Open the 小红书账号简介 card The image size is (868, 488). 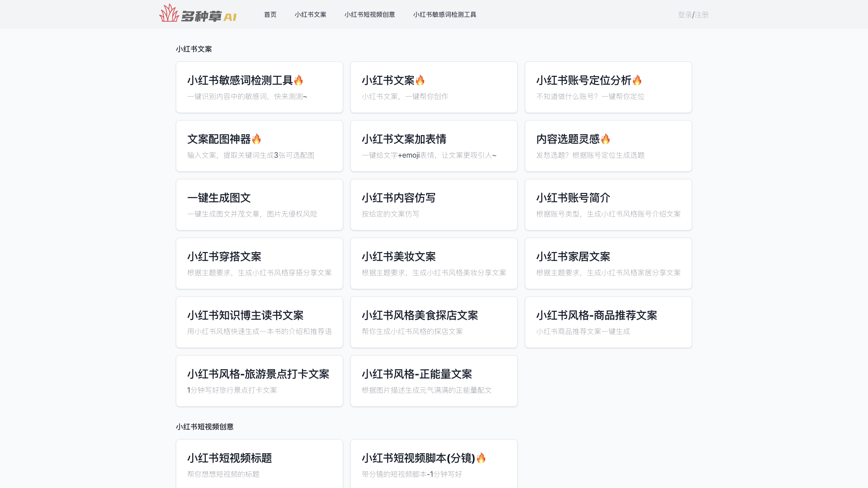coord(609,205)
